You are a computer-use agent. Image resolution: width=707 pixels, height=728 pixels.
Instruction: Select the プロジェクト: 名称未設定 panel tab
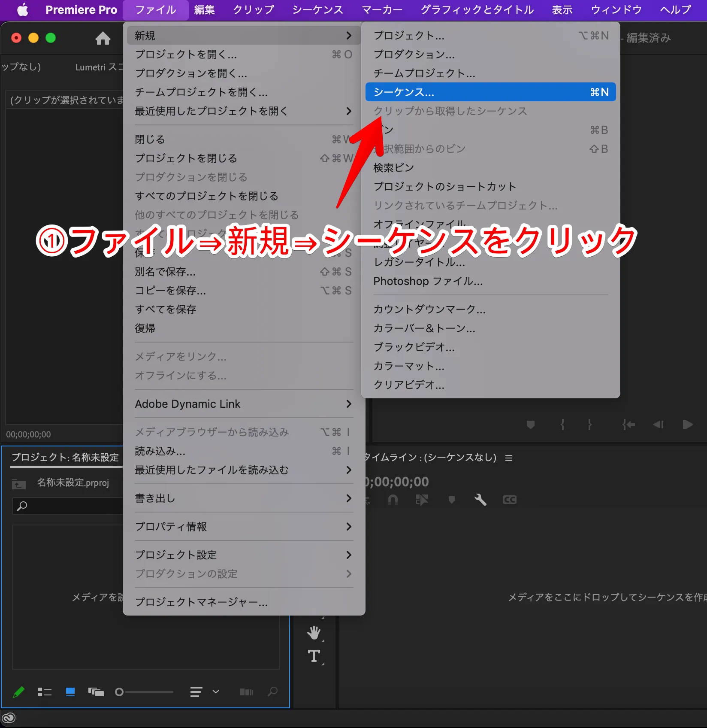pos(65,457)
